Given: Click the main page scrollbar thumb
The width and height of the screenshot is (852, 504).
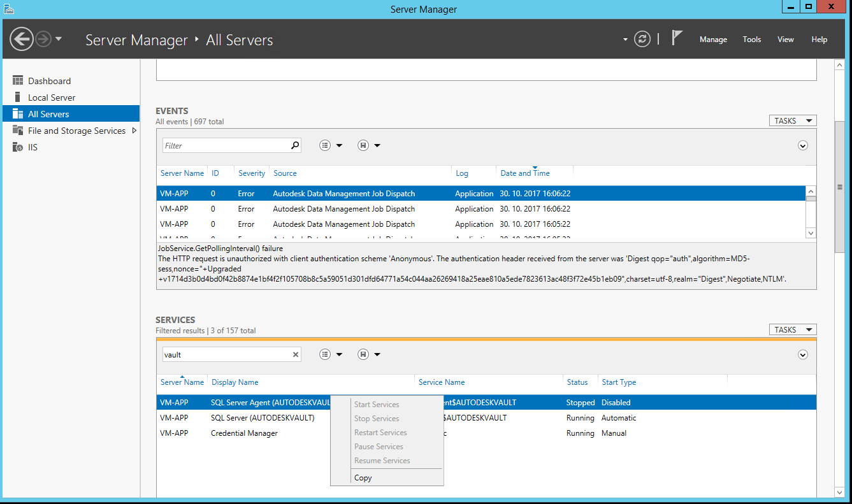Looking at the screenshot, I should point(840,187).
